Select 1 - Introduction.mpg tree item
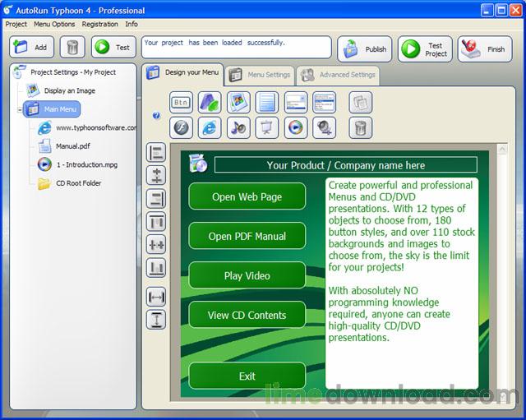526x420 pixels. click(86, 164)
